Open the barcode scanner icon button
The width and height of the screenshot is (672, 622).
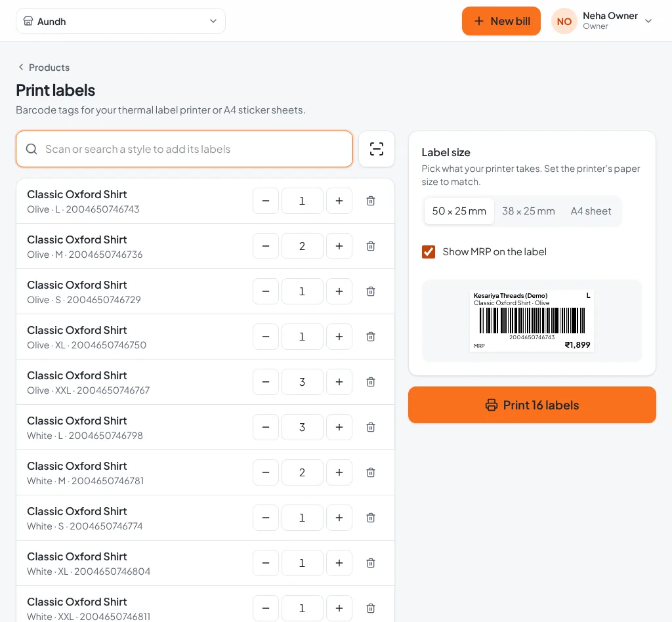[x=376, y=149]
